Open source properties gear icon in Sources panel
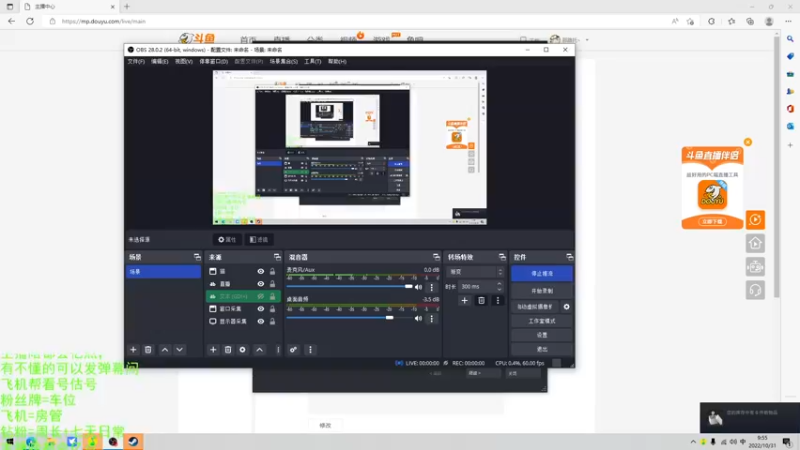Screen dimensions: 800x450 coord(242,349)
